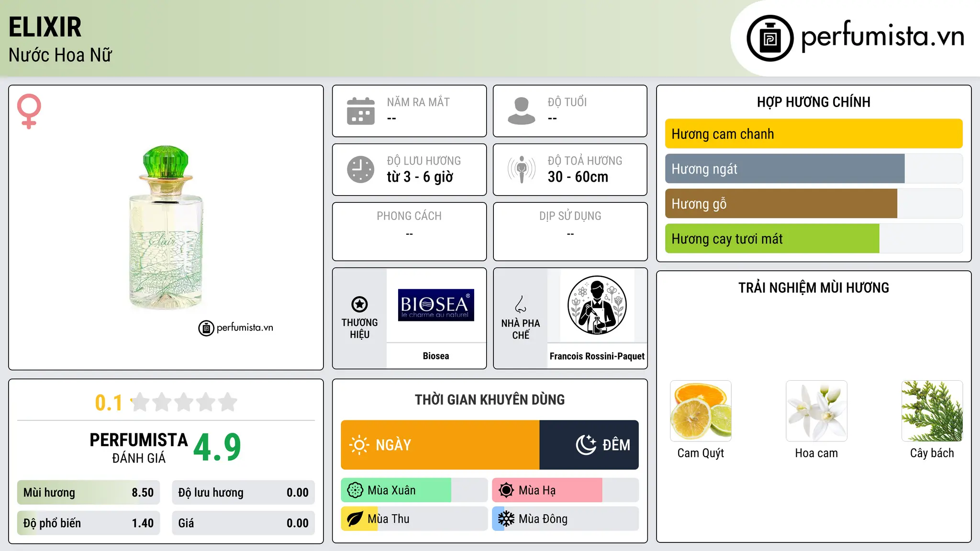
Task: Click the Độ phổ biến 1.40 score row
Action: (89, 523)
